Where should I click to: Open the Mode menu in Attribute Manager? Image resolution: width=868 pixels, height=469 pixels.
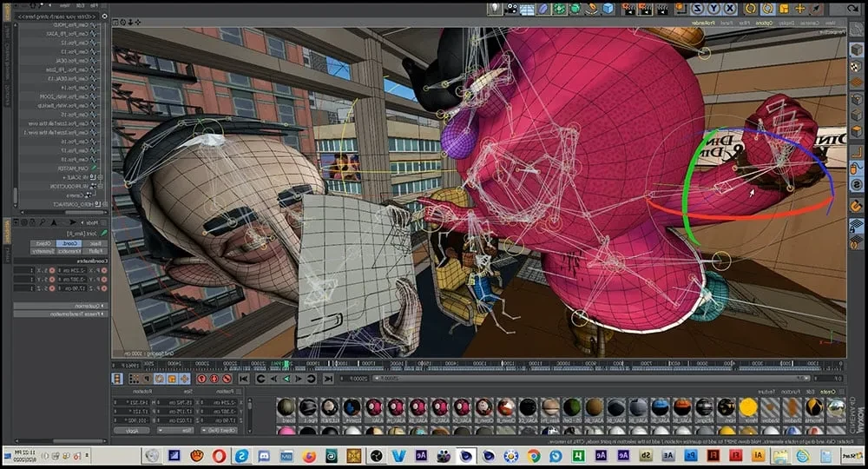93,222
